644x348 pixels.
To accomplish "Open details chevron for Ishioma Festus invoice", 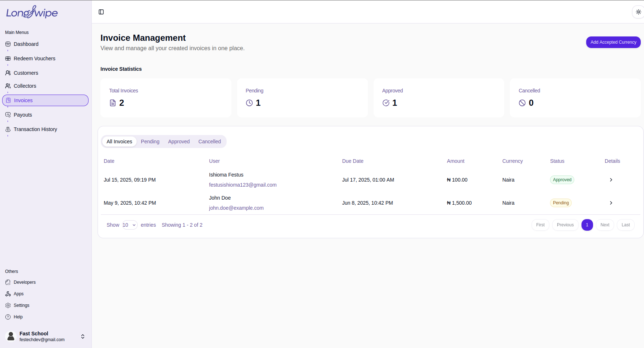I will tap(611, 180).
